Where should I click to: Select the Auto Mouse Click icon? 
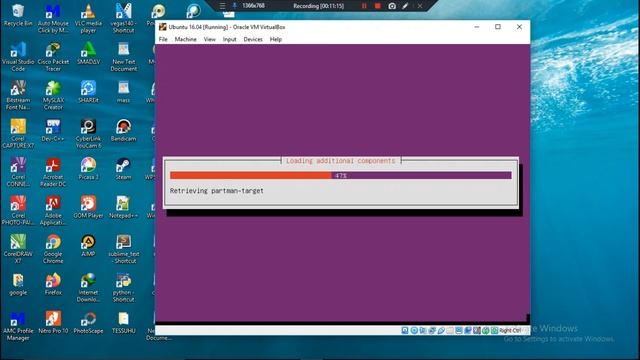coord(53,18)
